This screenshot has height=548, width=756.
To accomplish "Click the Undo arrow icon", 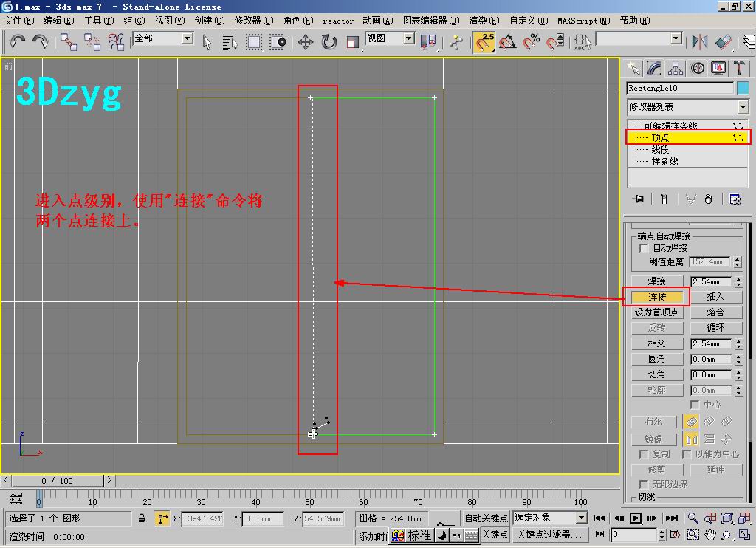I will [17, 42].
